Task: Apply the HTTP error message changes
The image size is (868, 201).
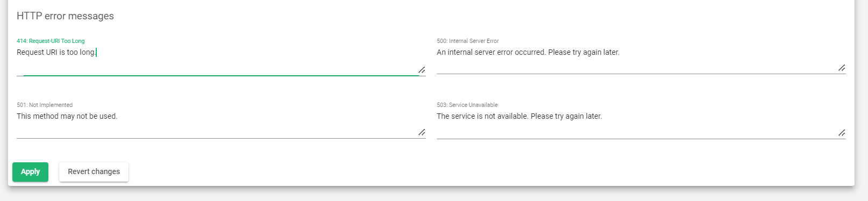Action: (x=30, y=172)
